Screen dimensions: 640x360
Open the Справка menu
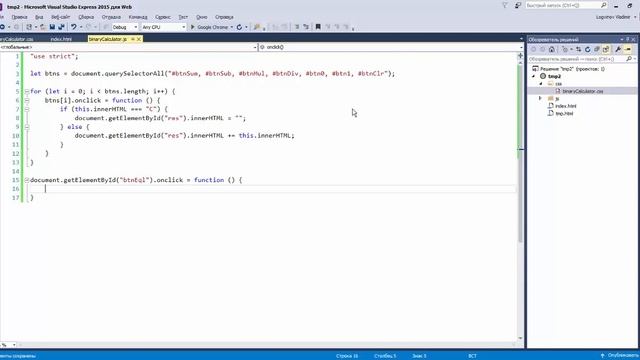point(224,17)
